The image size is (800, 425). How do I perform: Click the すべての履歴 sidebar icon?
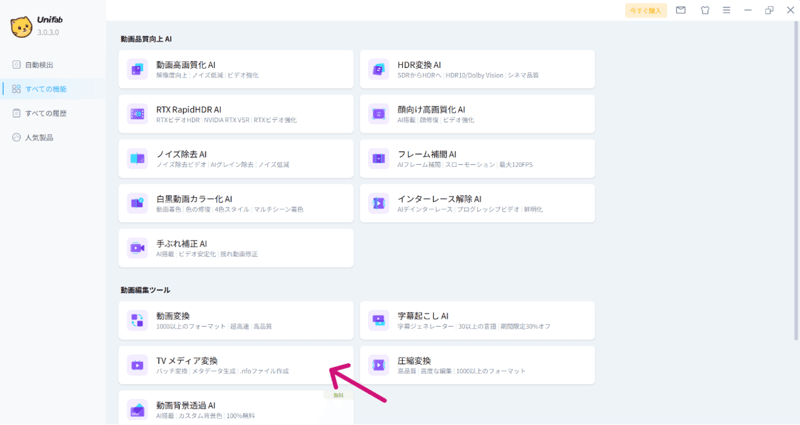pyautogui.click(x=16, y=113)
